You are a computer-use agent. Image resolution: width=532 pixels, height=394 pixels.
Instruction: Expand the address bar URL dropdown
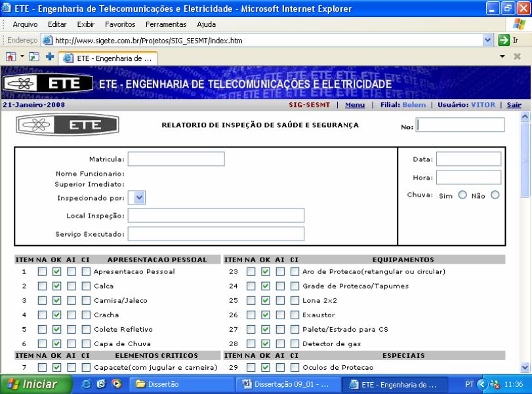tap(486, 40)
